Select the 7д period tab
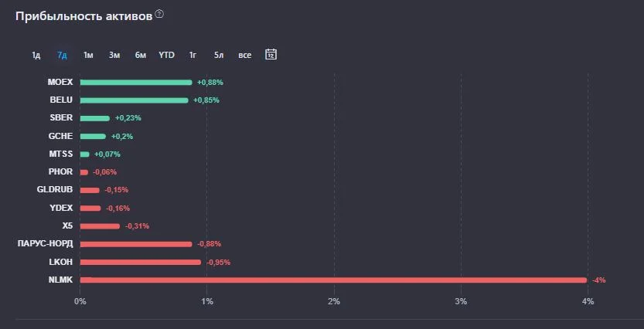This screenshot has width=644, height=329. [x=62, y=55]
